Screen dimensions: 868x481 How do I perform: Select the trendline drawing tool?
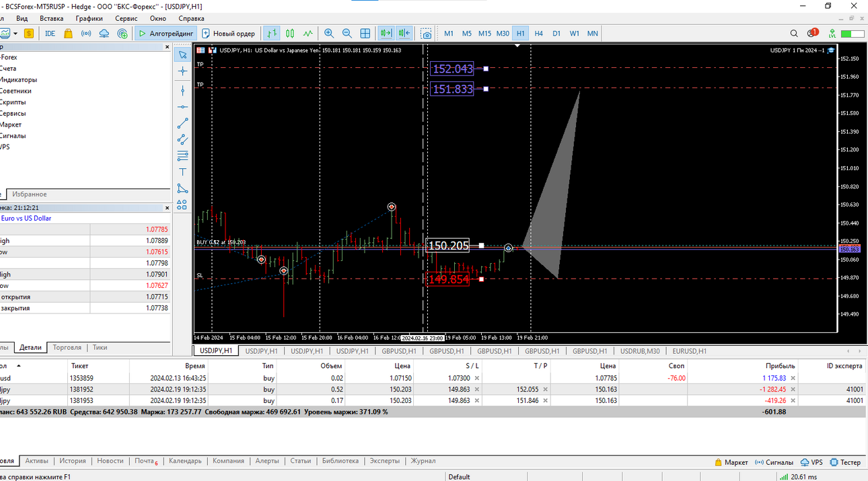[x=182, y=123]
